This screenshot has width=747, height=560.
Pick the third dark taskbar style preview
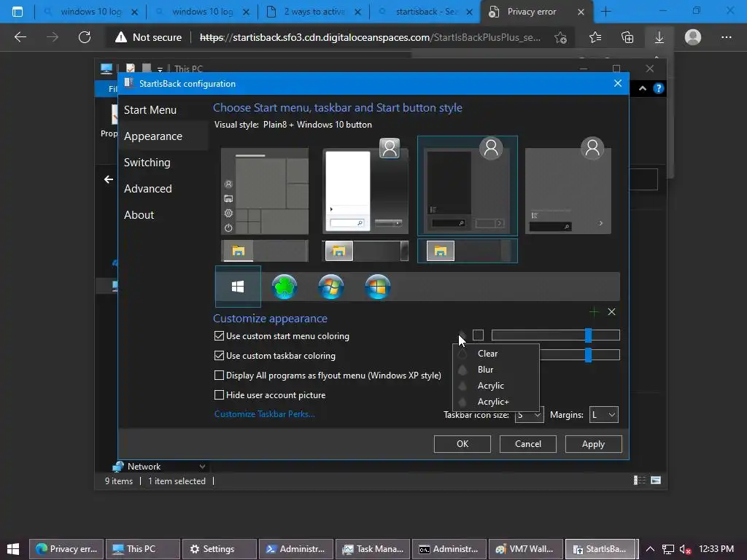tap(468, 251)
